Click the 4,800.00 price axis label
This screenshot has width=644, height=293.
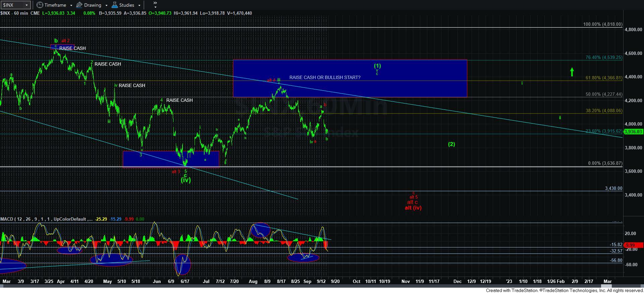click(633, 29)
